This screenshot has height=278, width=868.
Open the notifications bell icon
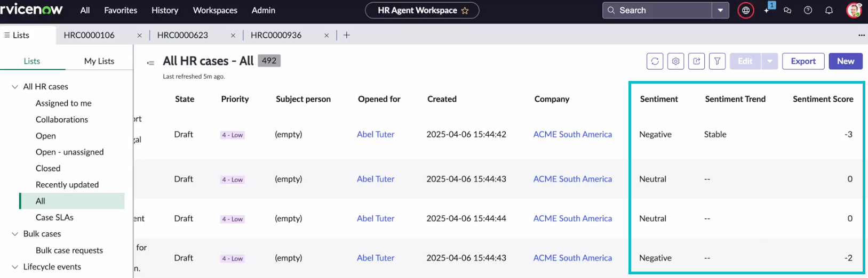(829, 10)
